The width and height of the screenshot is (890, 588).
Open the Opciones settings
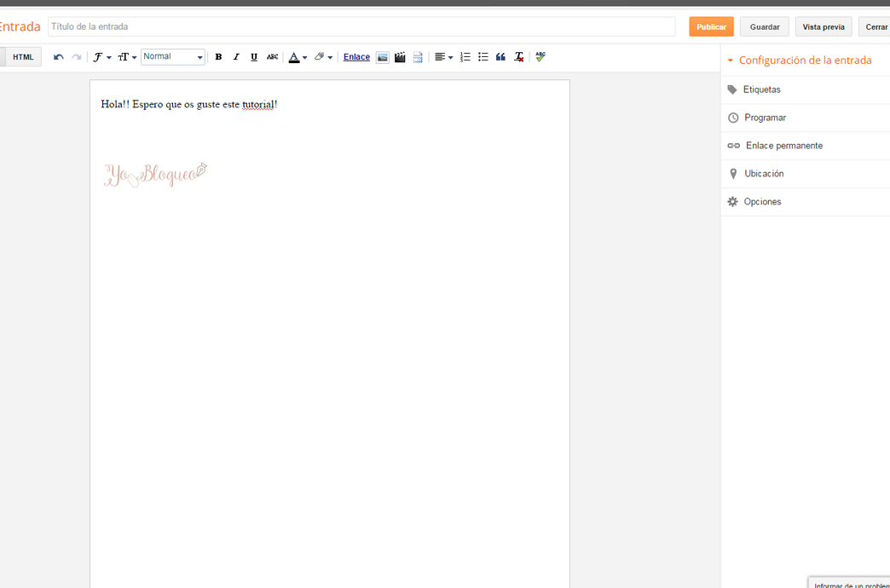point(806,201)
